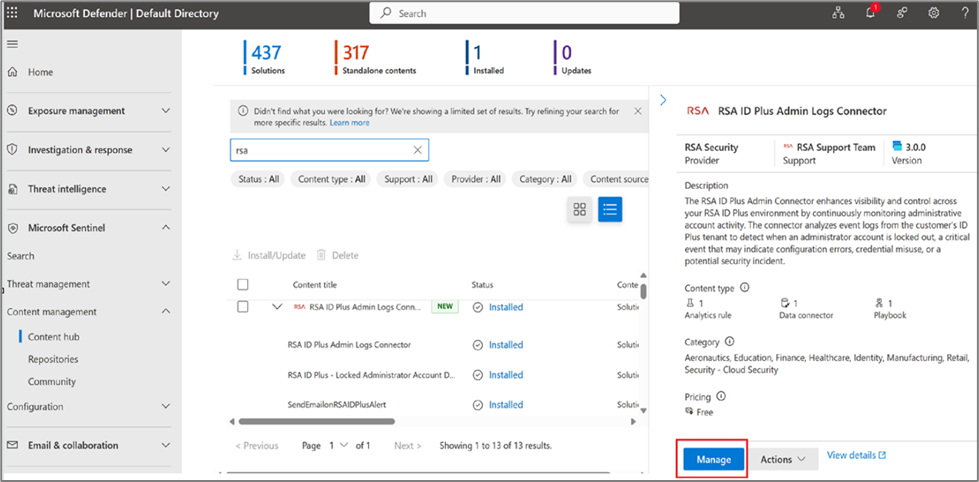Dismiss the limited results info banner

pos(638,111)
